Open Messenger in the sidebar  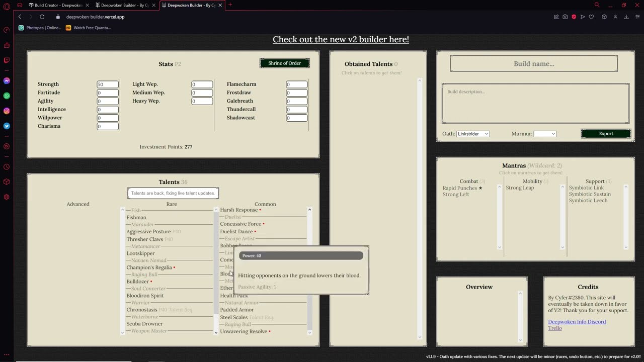7,80
